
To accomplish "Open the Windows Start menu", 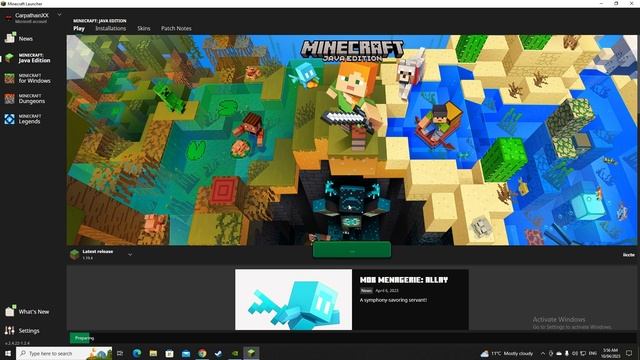I will pos(8,353).
